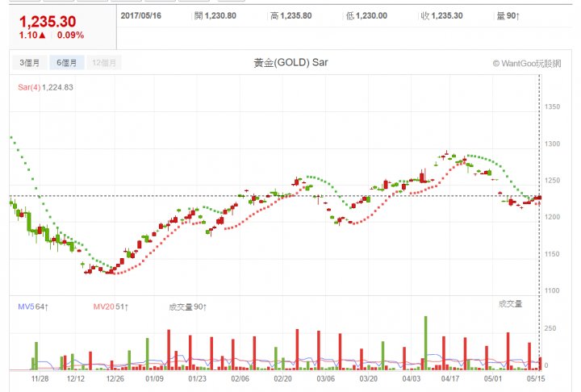Viewport: 581px width, 392px height.
Task: Click the MV5 legend label
Action: (26, 307)
